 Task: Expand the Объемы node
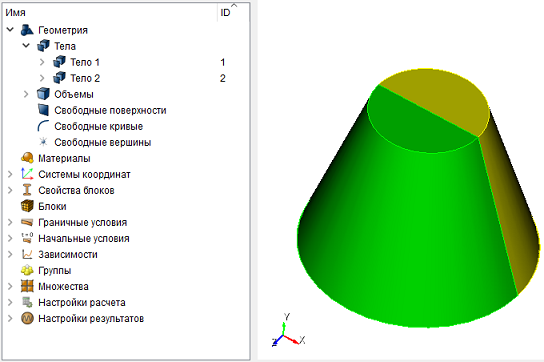(26, 94)
